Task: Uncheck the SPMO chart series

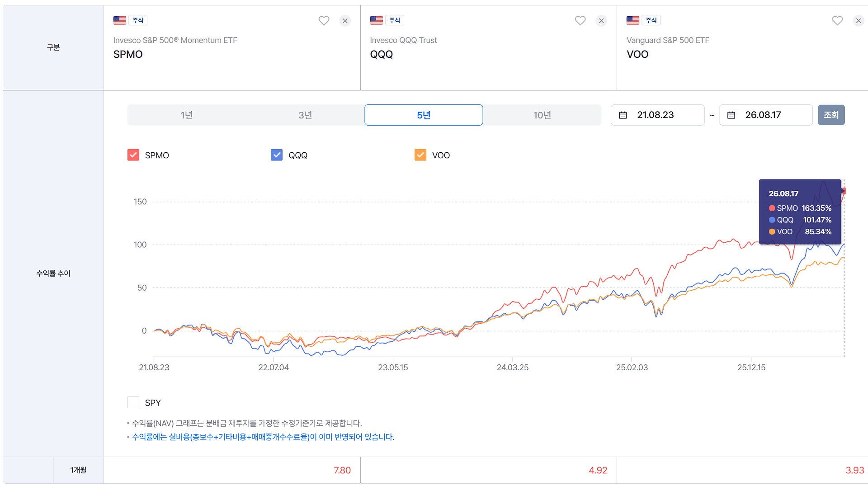Action: click(133, 155)
